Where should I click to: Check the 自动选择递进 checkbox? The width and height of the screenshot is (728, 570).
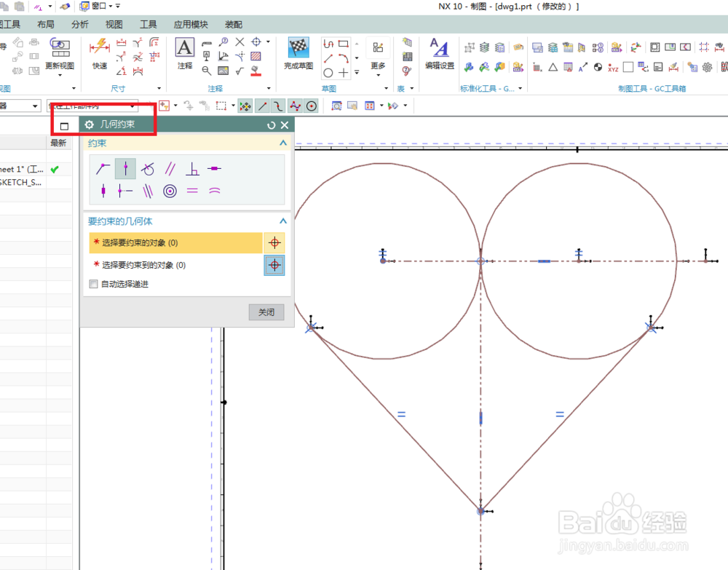point(93,284)
